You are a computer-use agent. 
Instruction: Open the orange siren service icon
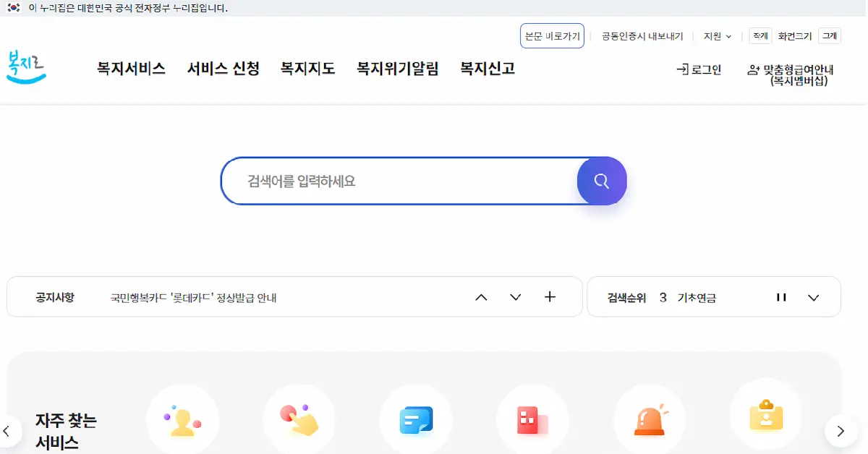(650, 420)
